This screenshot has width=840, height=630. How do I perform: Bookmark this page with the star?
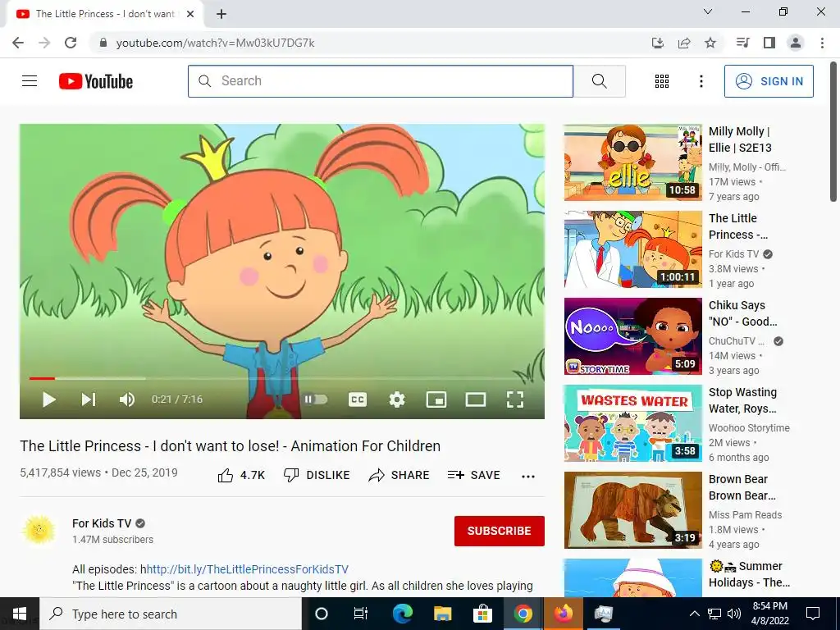click(710, 43)
